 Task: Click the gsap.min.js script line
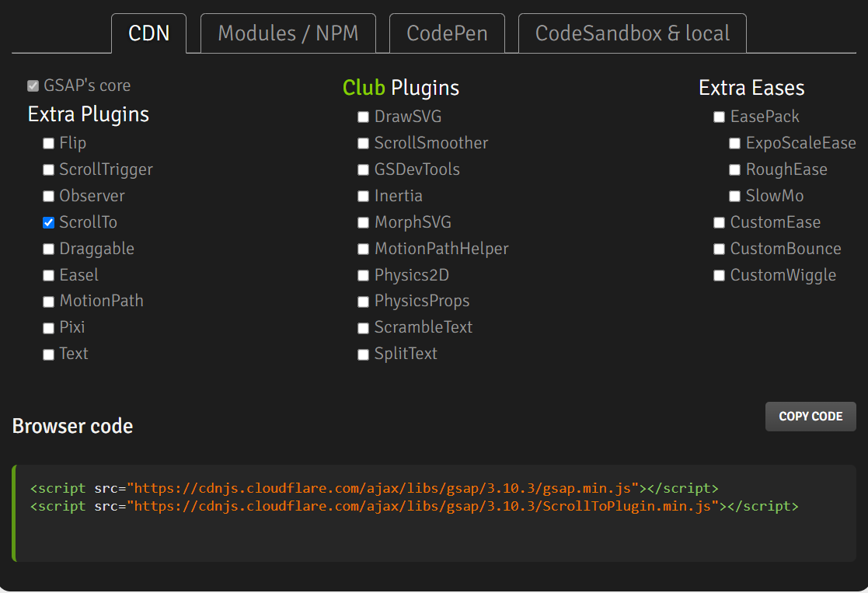click(375, 488)
